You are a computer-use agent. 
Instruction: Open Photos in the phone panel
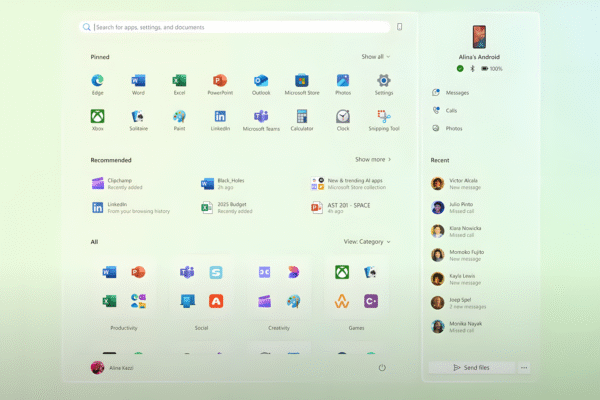tap(447, 128)
